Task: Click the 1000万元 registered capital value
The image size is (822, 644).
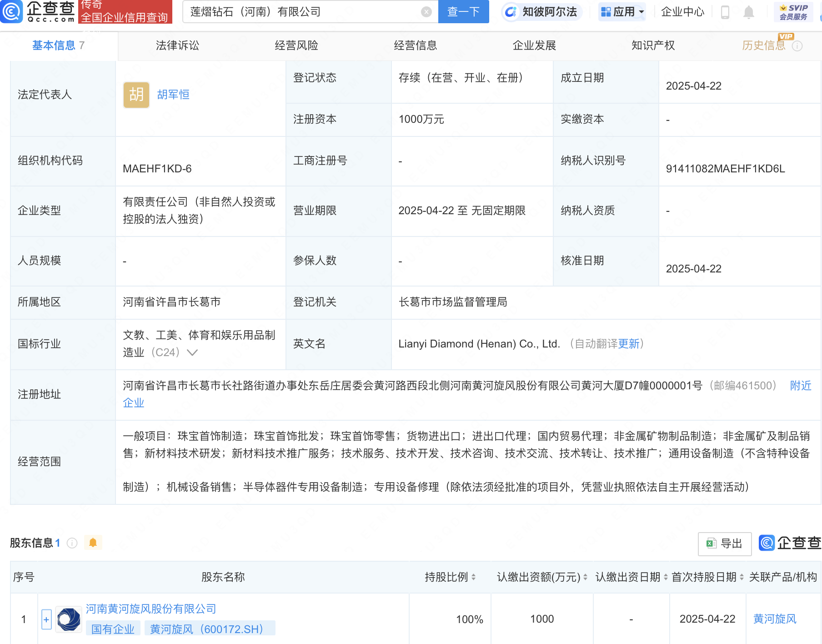Action: (421, 120)
